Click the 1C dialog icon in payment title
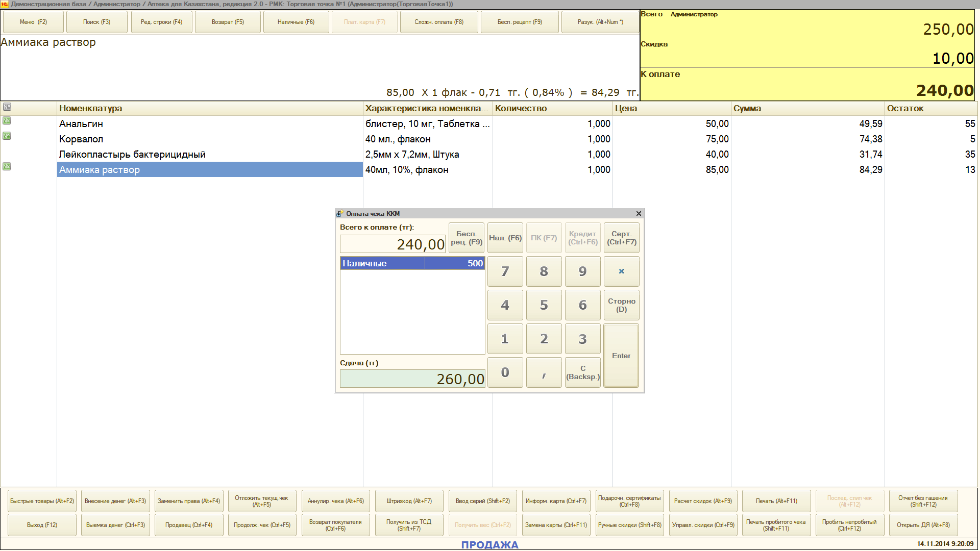This screenshot has height=551, width=980. [340, 214]
